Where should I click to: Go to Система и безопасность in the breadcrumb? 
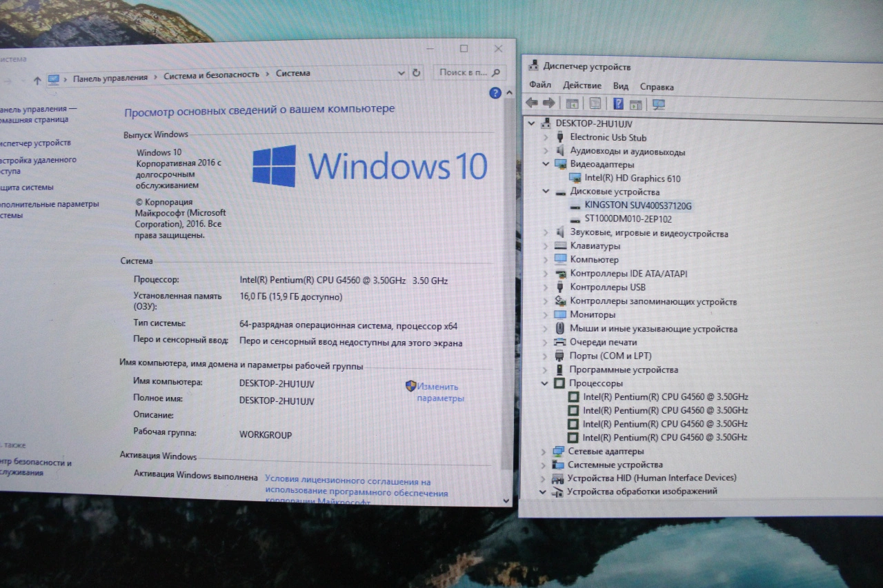(x=211, y=74)
